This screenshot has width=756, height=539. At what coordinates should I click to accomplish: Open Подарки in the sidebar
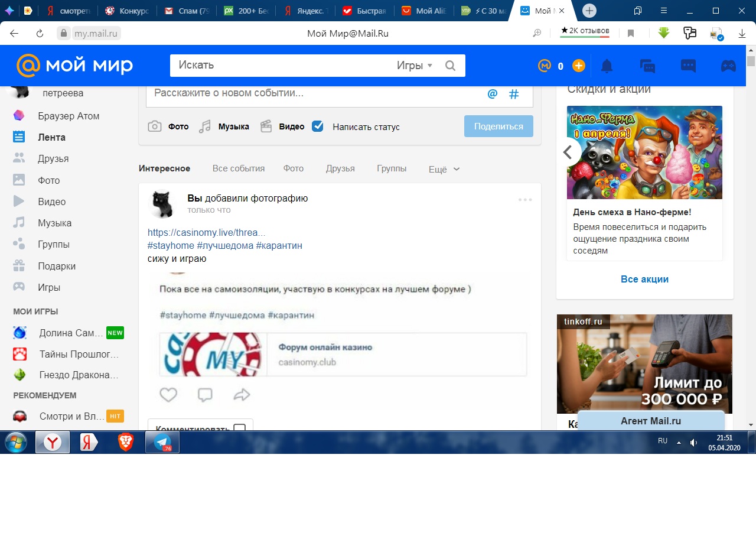tap(44, 266)
